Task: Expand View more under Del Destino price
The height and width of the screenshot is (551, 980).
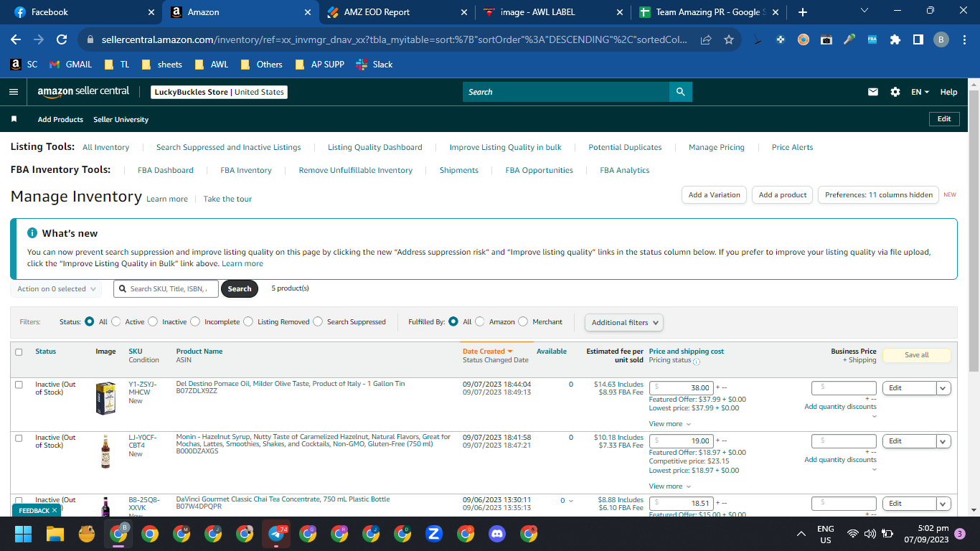Action: pyautogui.click(x=669, y=424)
